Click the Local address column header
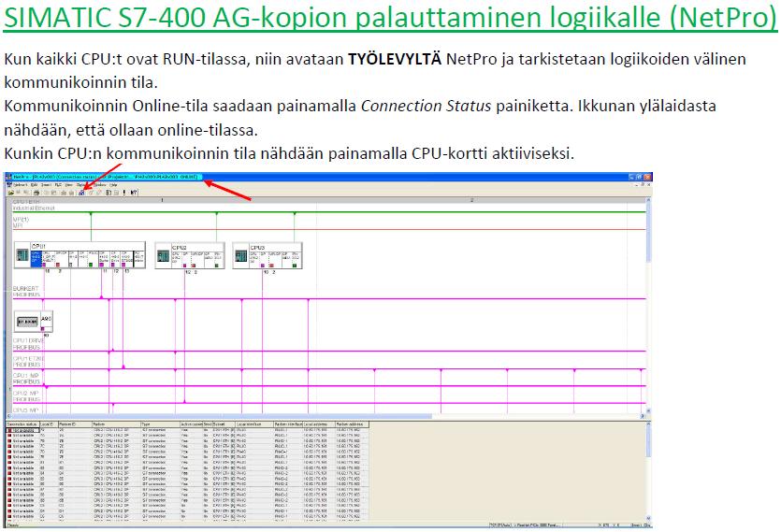This screenshot has height=532, width=781. (319, 424)
